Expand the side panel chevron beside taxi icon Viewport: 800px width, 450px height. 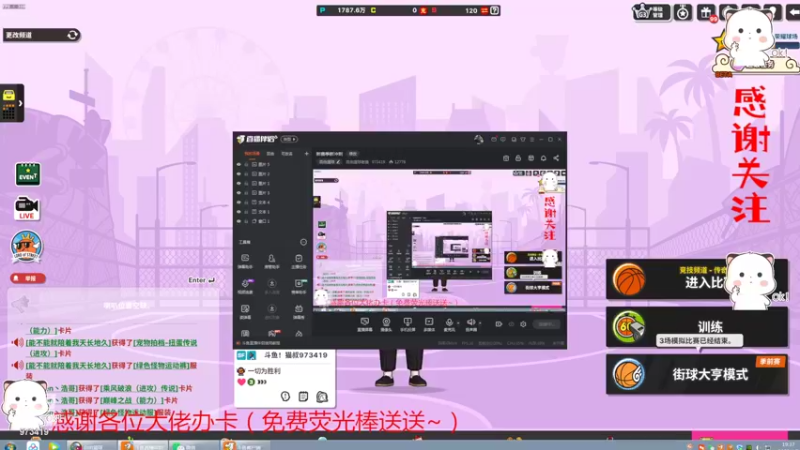point(20,104)
